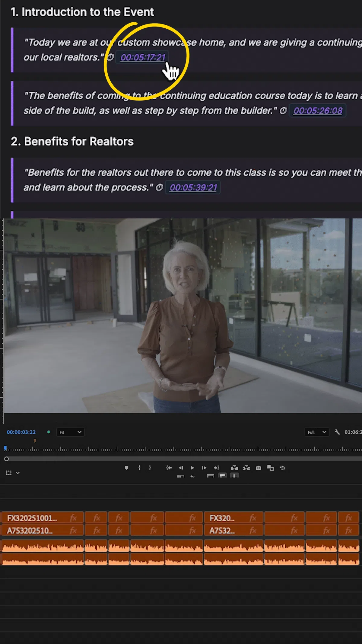Open monitor settings with the wrench icon
The width and height of the screenshot is (362, 644).
click(337, 432)
